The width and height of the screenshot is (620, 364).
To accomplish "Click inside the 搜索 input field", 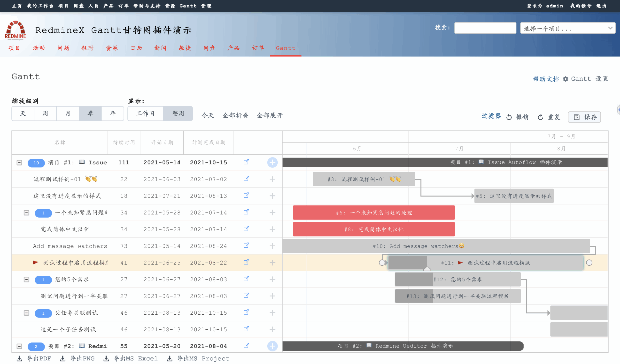I will click(485, 28).
